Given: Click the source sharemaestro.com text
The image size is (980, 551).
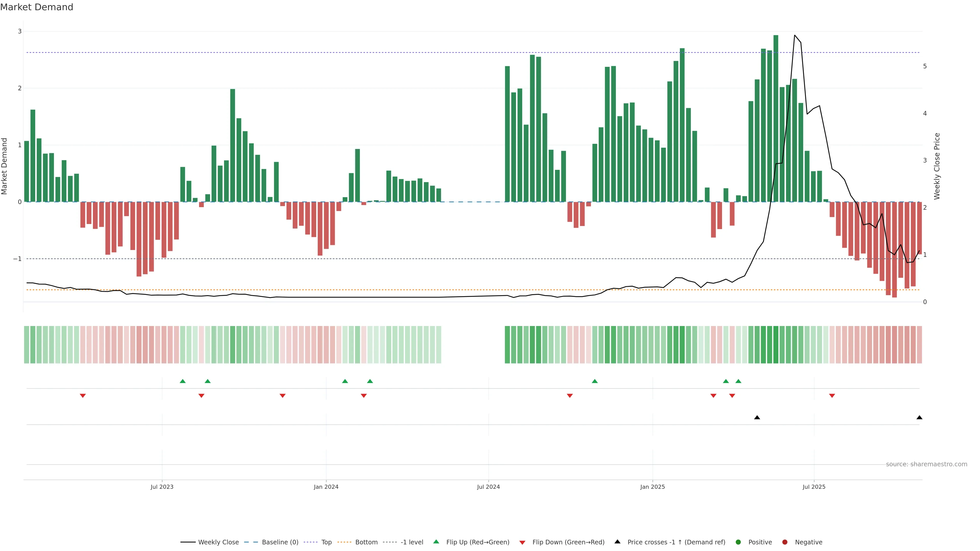Looking at the screenshot, I should (x=926, y=464).
